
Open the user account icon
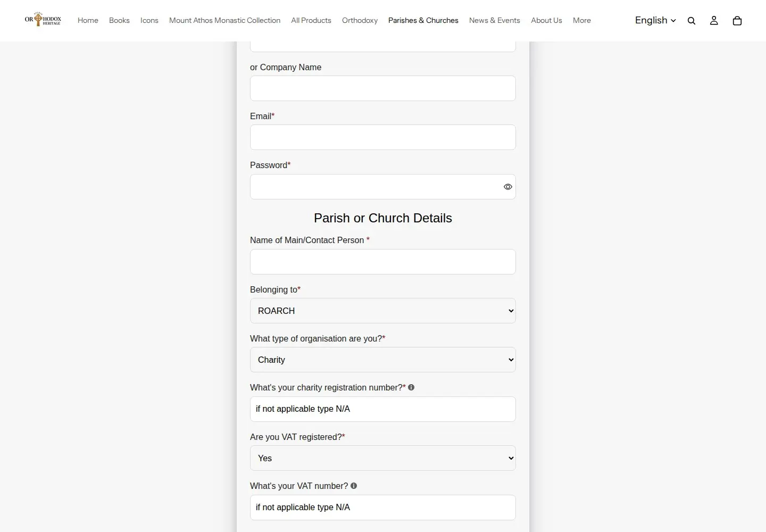[714, 21]
